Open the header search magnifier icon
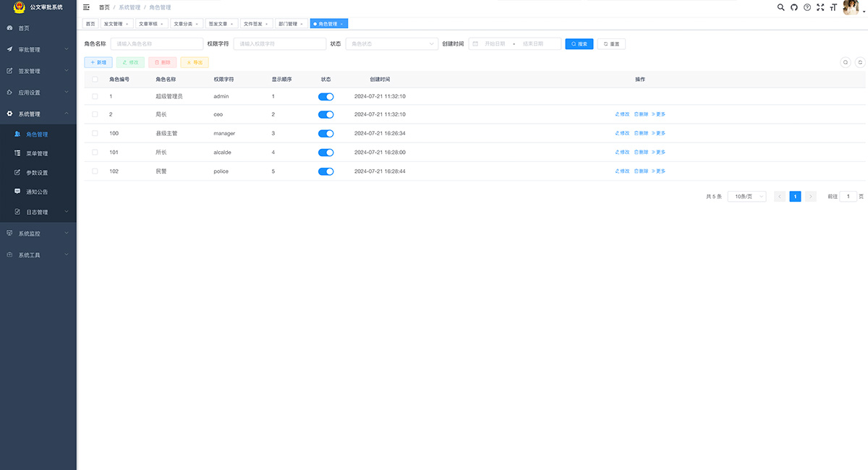This screenshot has height=470, width=868. point(780,7)
